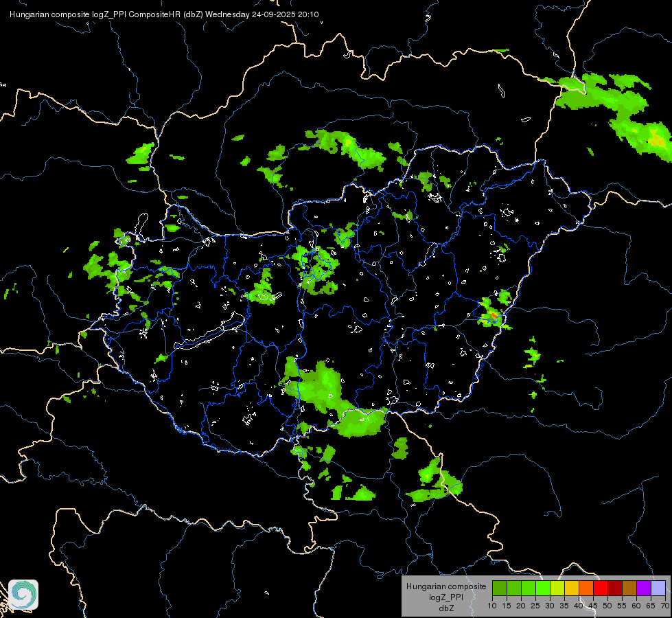672x618 pixels.
Task: Click the legend scale value "60"
Action: coord(636,606)
